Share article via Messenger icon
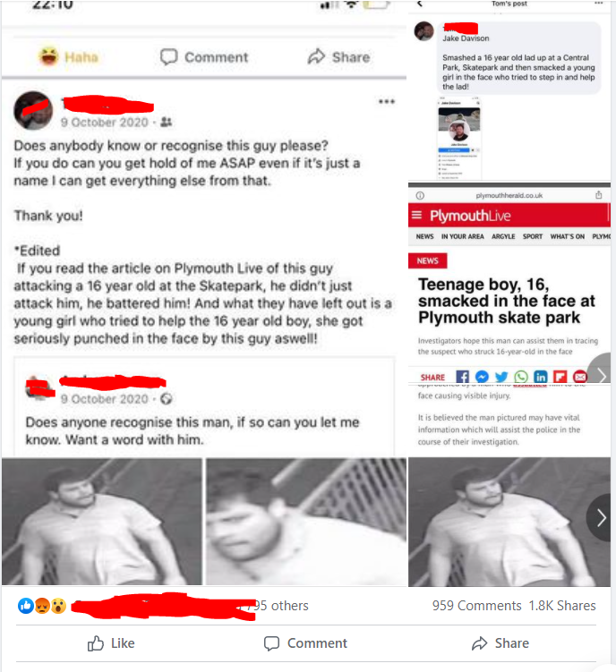 tap(482, 377)
